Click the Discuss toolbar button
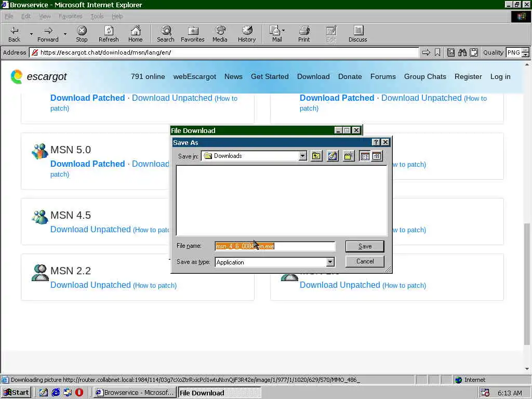This screenshot has height=399, width=532. [357, 34]
